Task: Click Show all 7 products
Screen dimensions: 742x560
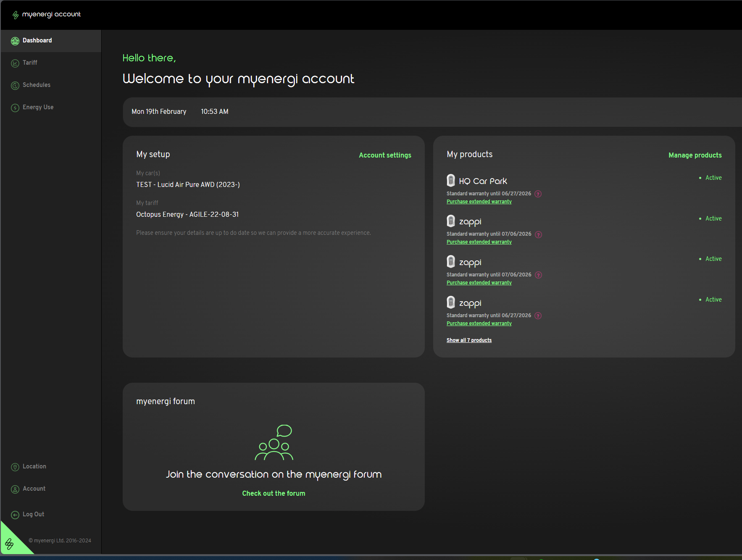Action: [x=469, y=340]
